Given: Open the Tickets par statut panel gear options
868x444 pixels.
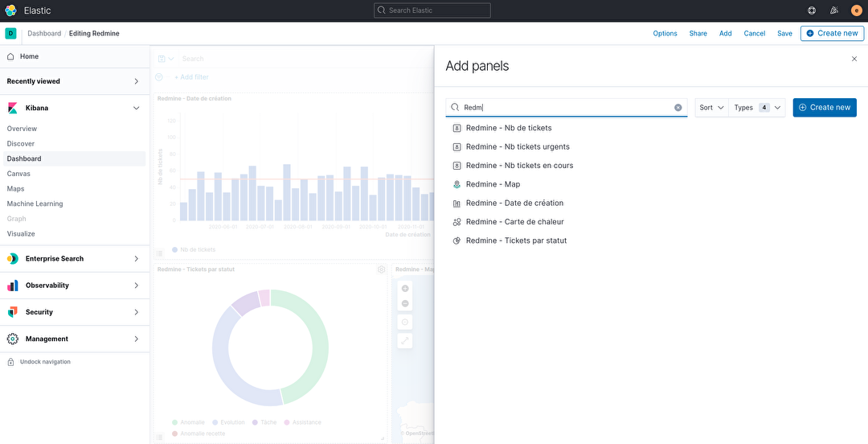Looking at the screenshot, I should (382, 269).
